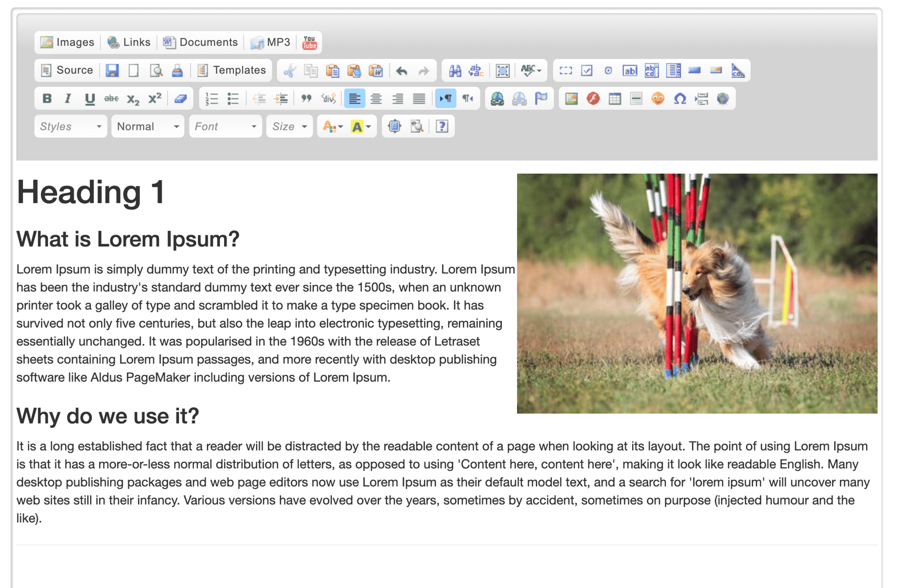Image resolution: width=903 pixels, height=588 pixels.
Task: Browse server Images
Action: (67, 42)
